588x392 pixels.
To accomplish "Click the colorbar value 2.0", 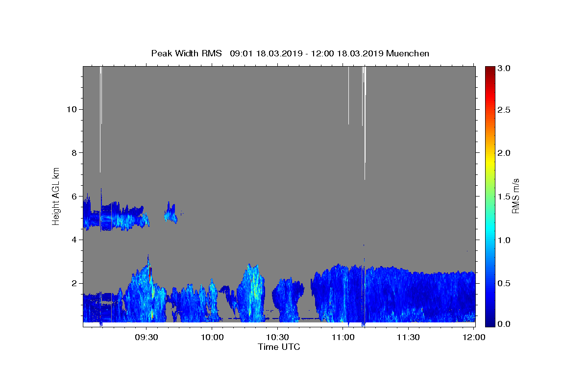I will click(504, 153).
